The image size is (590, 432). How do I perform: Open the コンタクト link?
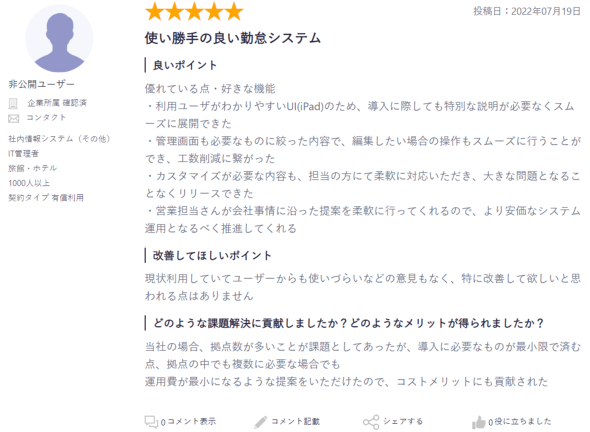pos(46,118)
